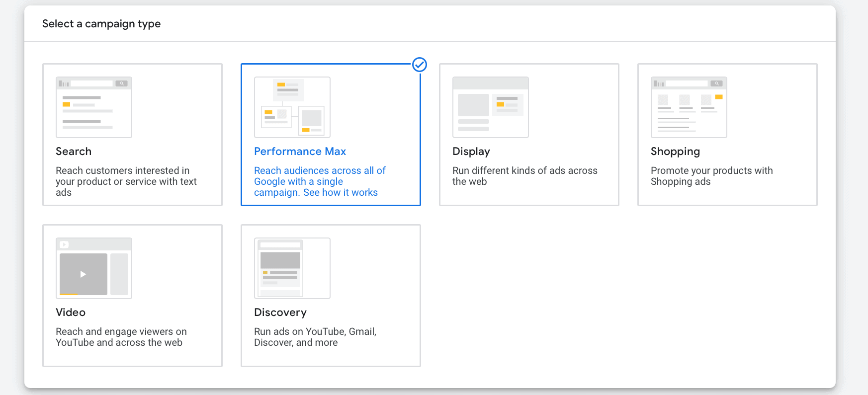Click "Reach customers interested in" description text
The width and height of the screenshot is (868, 395).
(126, 181)
